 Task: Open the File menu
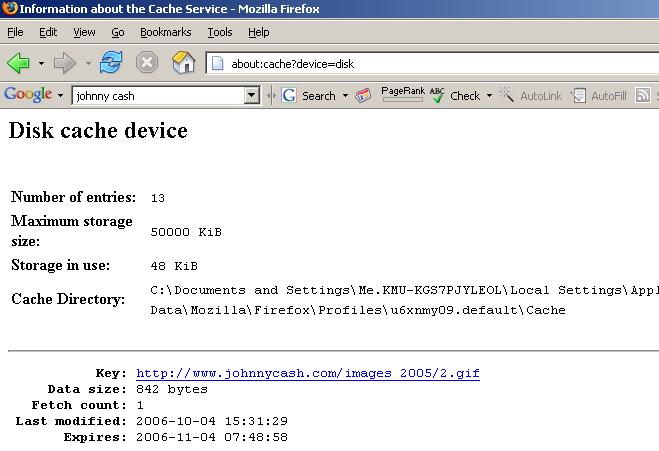[x=15, y=32]
